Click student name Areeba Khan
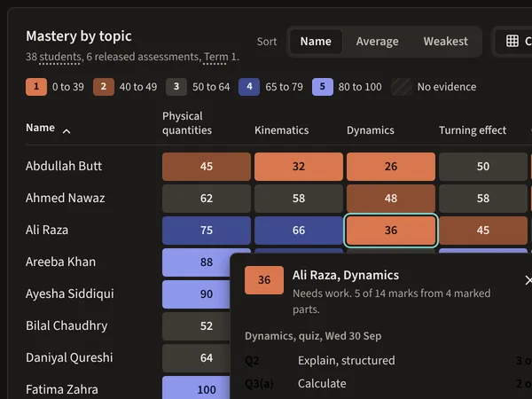The image size is (532, 399). click(x=60, y=262)
